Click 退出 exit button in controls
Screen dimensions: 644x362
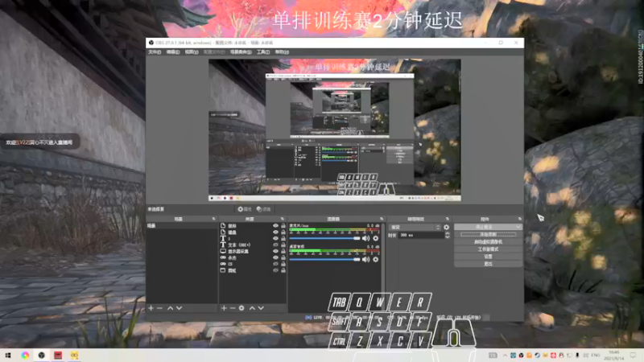[489, 264]
